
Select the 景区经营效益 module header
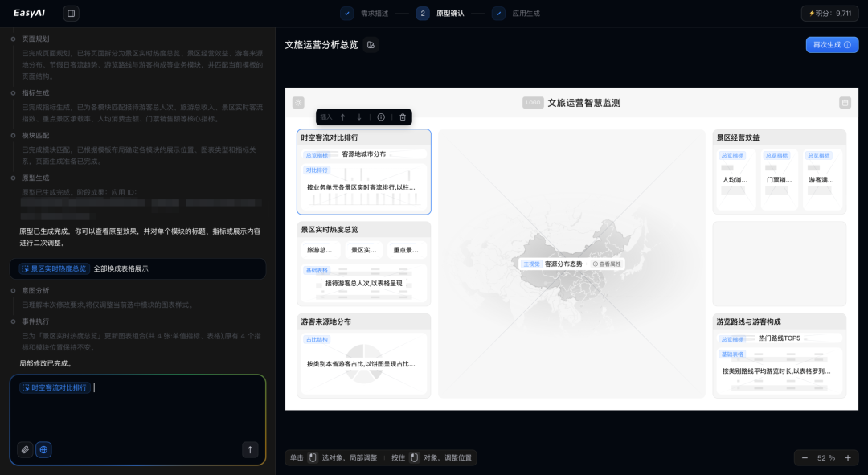tap(779, 138)
